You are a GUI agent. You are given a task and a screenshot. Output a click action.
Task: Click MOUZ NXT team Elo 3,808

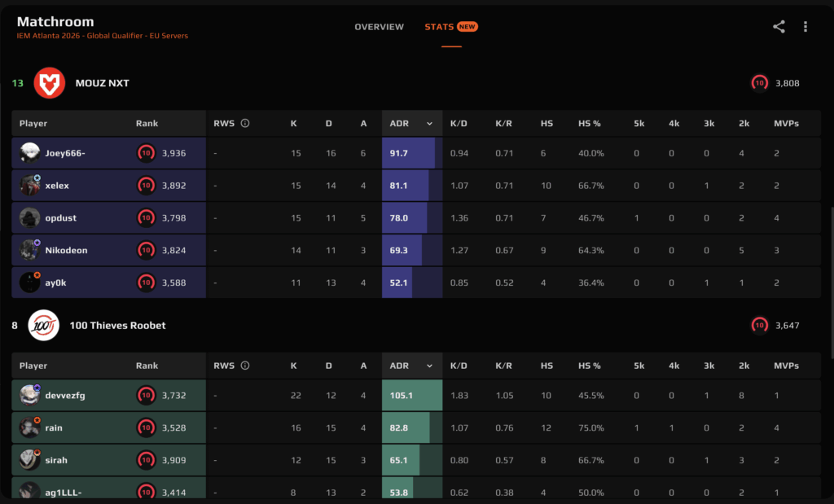[x=788, y=83]
